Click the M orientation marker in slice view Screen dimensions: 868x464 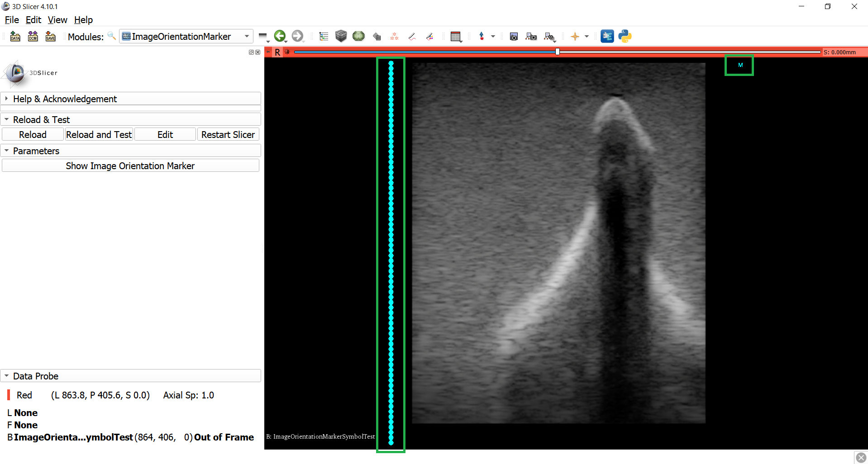click(x=740, y=65)
